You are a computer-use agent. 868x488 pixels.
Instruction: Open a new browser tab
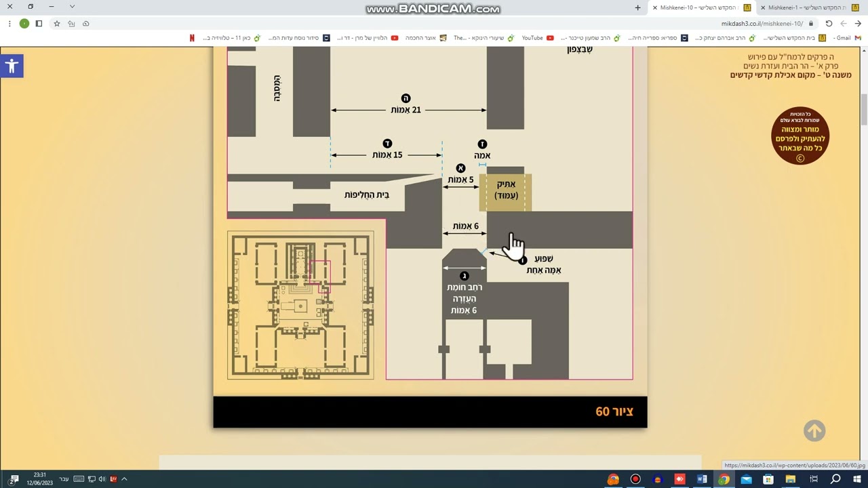pyautogui.click(x=637, y=7)
